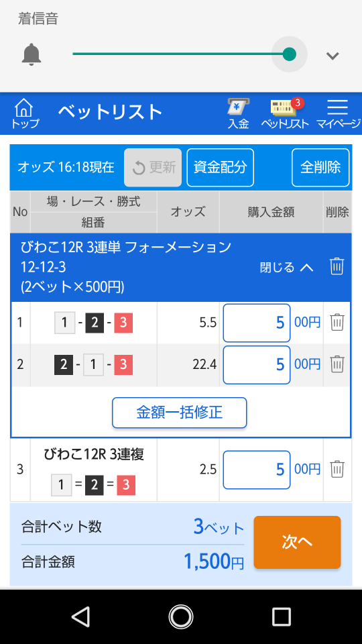Open マイページ hamburger menu

(x=338, y=114)
